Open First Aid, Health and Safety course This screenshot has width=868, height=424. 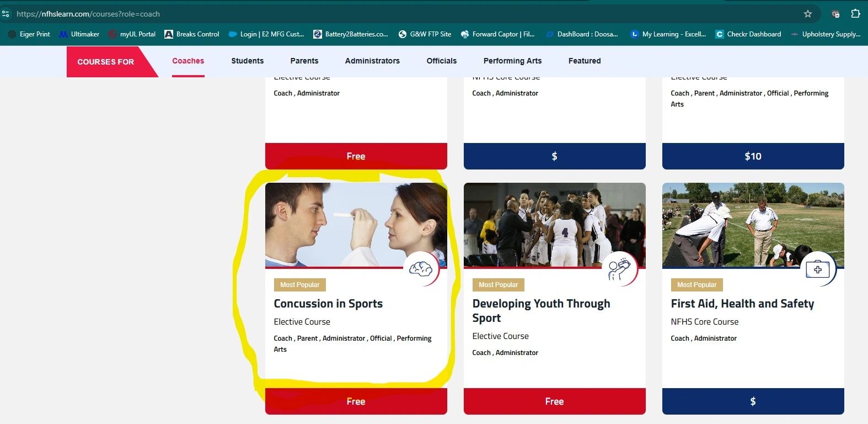click(742, 304)
